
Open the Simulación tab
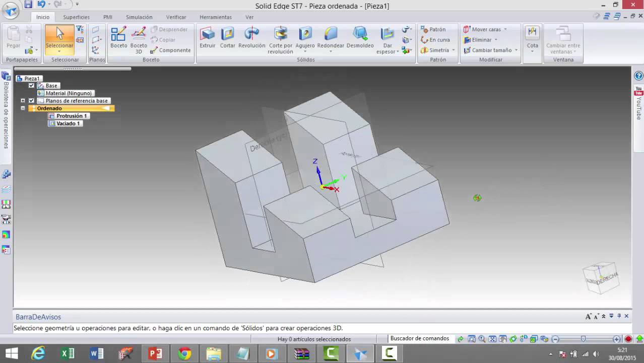point(139,17)
